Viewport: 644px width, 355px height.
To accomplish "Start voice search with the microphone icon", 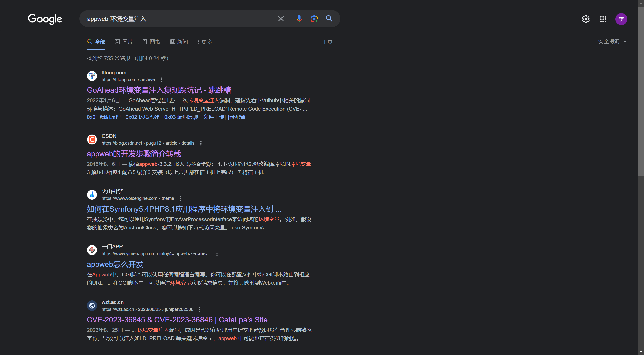I will (299, 19).
